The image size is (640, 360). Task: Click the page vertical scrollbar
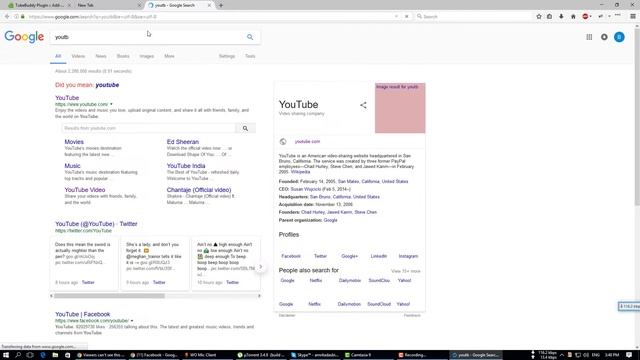click(637, 116)
